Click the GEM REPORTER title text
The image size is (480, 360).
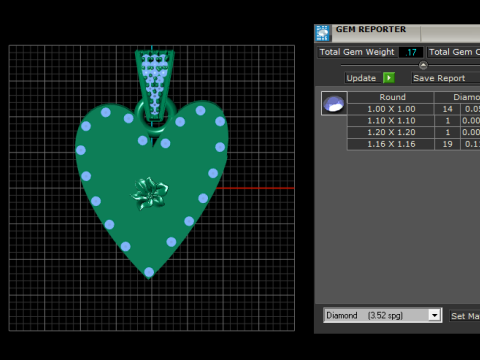tap(371, 29)
